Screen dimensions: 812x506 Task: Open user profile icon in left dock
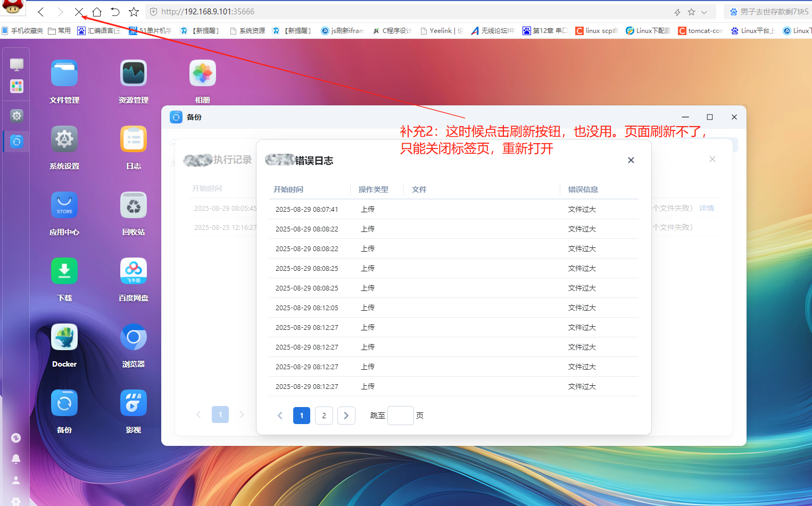(16, 480)
